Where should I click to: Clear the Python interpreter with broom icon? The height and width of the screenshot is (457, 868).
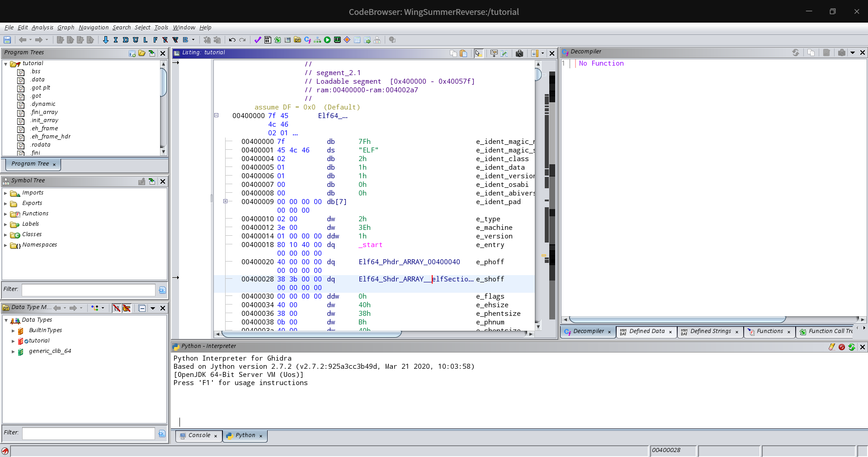tap(831, 347)
